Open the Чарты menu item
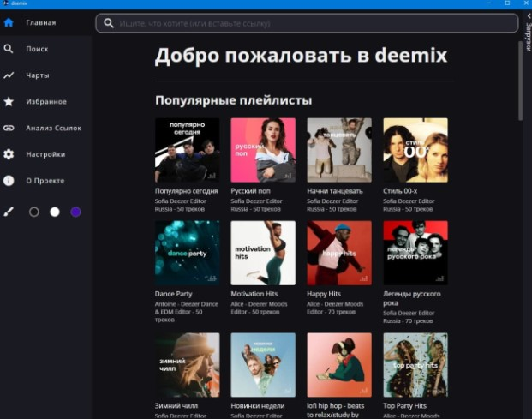532x419 pixels. click(38, 75)
